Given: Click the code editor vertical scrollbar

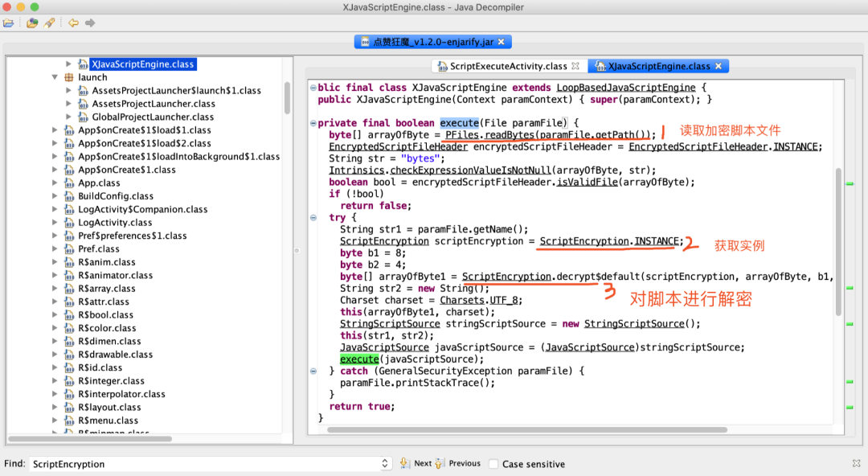Looking at the screenshot, I should [838, 241].
